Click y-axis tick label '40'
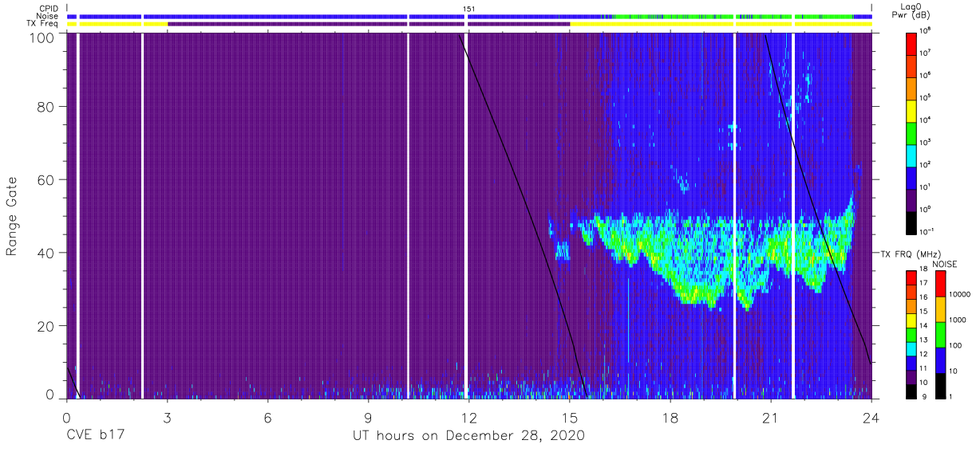980x452 pixels. click(45, 253)
